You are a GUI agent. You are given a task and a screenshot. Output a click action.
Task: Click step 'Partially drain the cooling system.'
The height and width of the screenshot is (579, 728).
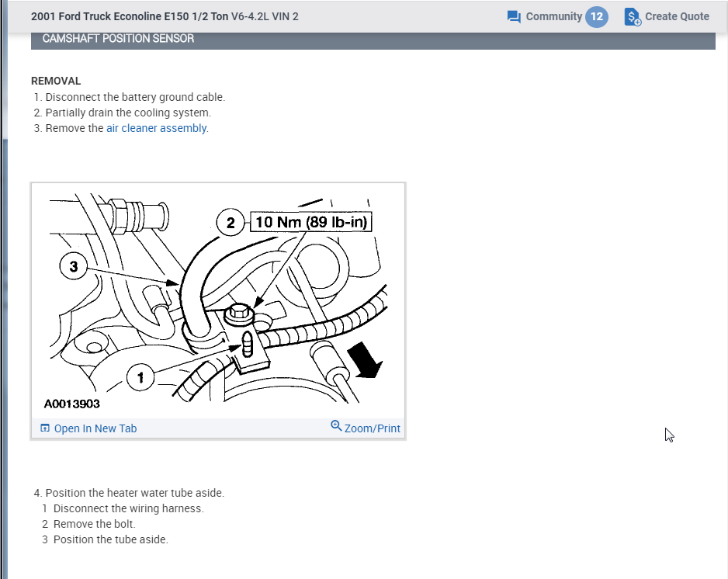tap(128, 113)
